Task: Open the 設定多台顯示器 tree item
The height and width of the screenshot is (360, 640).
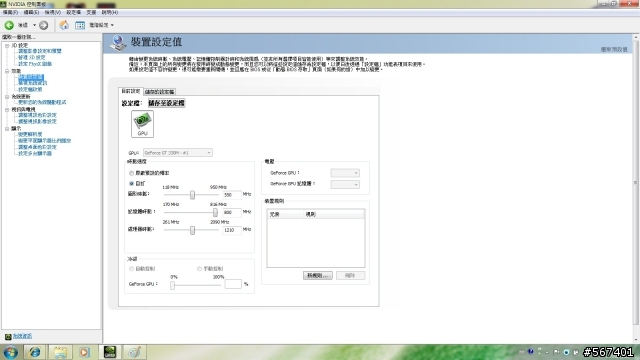Action: tap(35, 153)
